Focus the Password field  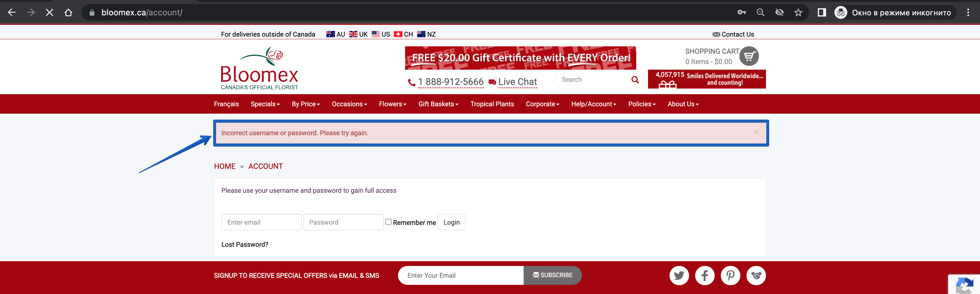(x=343, y=222)
